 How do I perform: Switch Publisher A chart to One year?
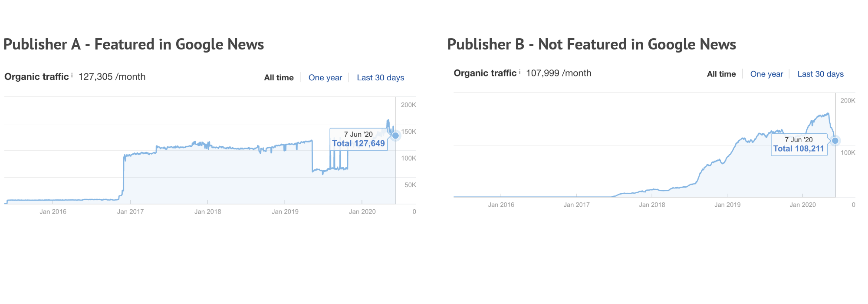325,78
